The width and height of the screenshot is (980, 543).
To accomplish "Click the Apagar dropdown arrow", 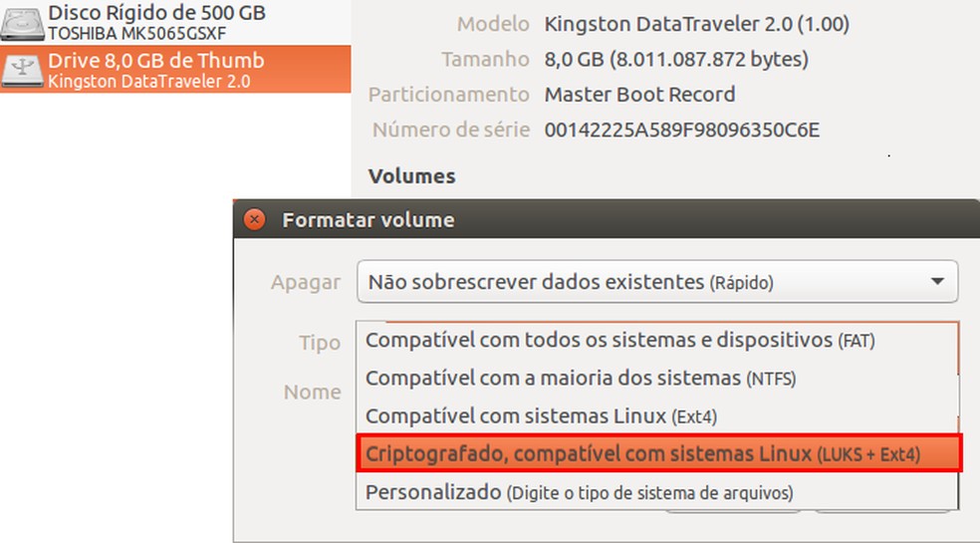I will click(936, 282).
